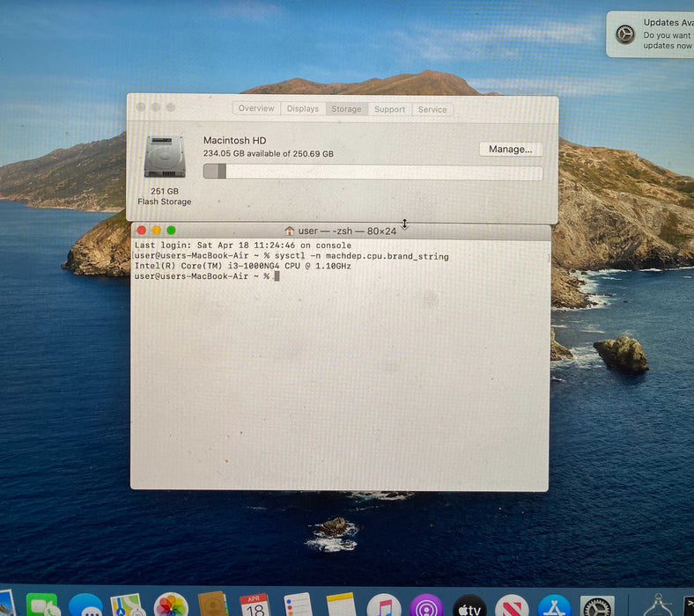
Task: Launch the Music app from the Dock
Action: [384, 605]
